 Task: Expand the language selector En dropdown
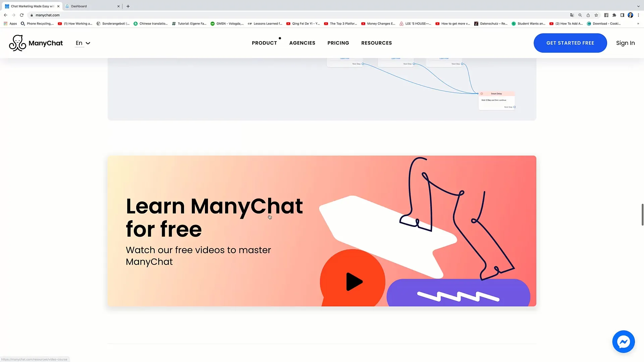tap(82, 43)
